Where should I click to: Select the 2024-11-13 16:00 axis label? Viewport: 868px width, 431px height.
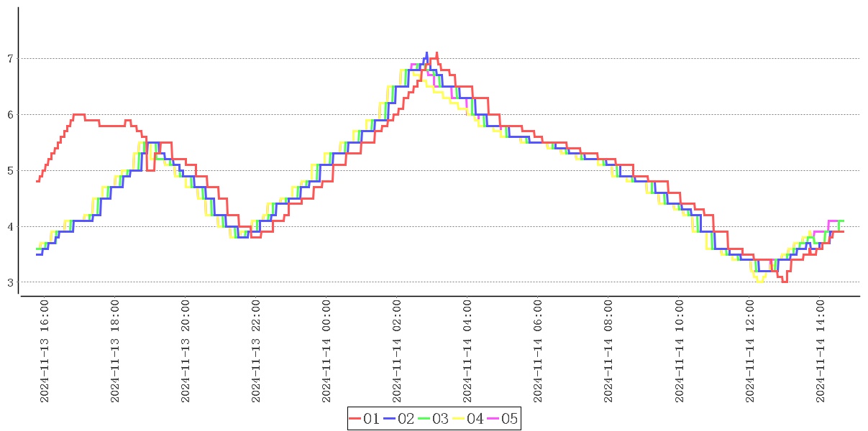pyautogui.click(x=45, y=351)
